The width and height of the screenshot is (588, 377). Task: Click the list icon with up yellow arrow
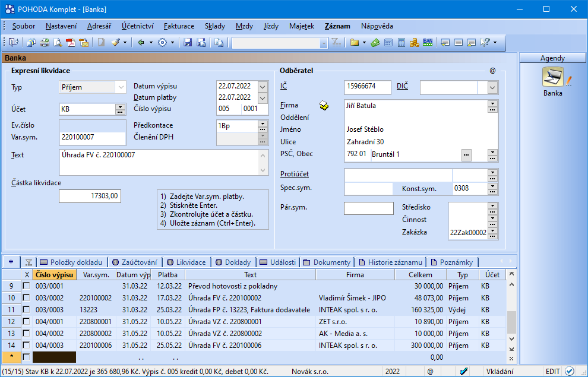(472, 43)
